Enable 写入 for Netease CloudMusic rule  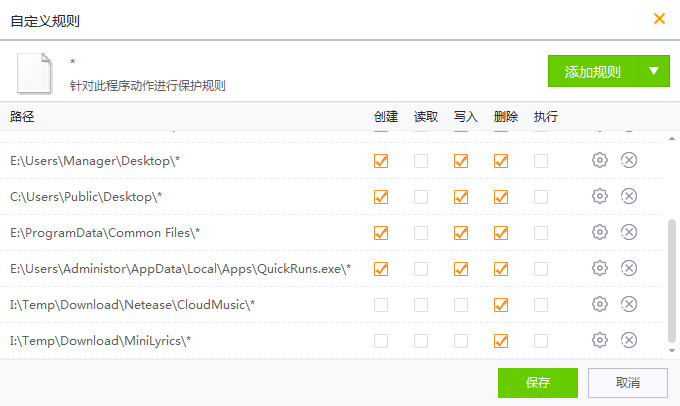(x=461, y=305)
